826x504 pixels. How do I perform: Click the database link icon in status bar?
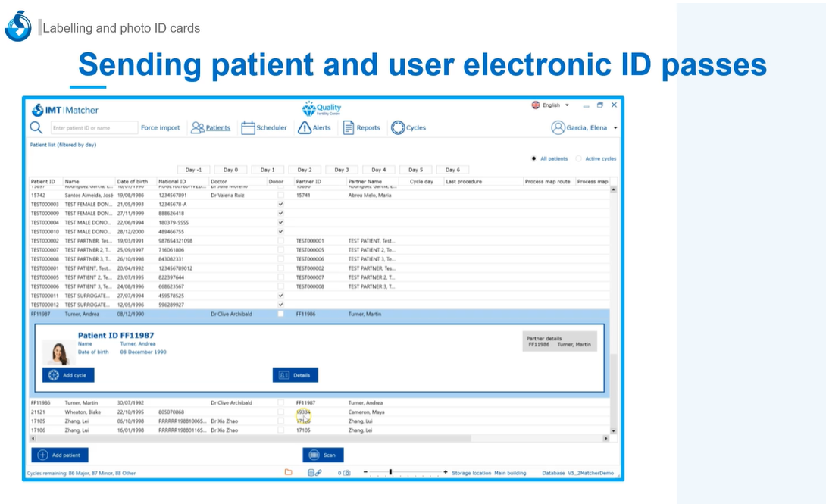click(314, 473)
